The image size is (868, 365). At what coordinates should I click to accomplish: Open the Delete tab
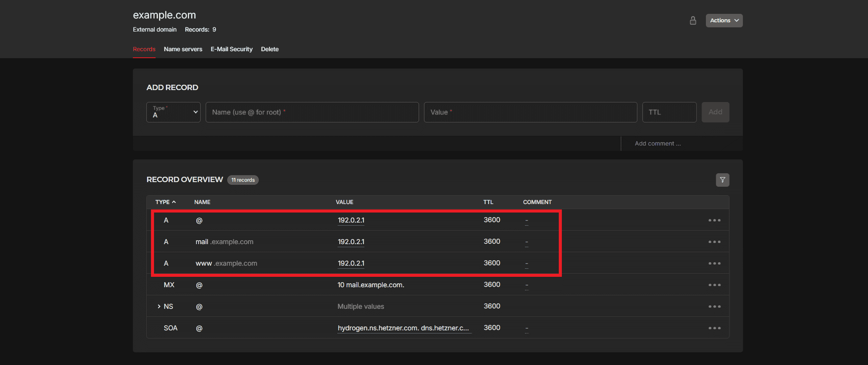(270, 49)
